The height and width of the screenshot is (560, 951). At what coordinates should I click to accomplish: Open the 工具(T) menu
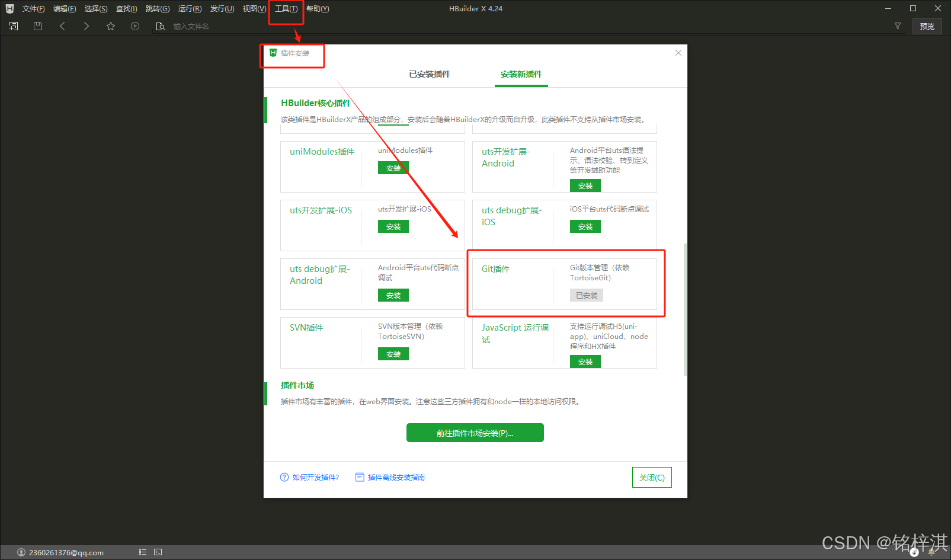click(x=286, y=9)
